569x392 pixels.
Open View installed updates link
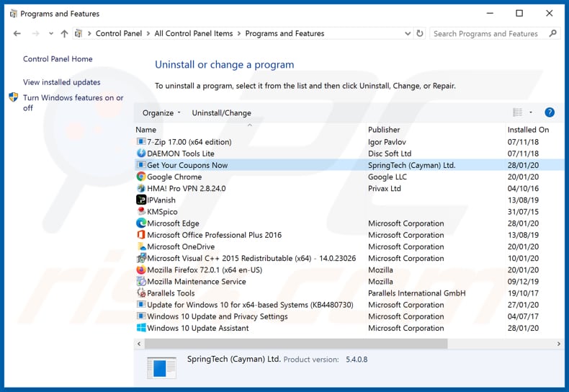(x=62, y=82)
